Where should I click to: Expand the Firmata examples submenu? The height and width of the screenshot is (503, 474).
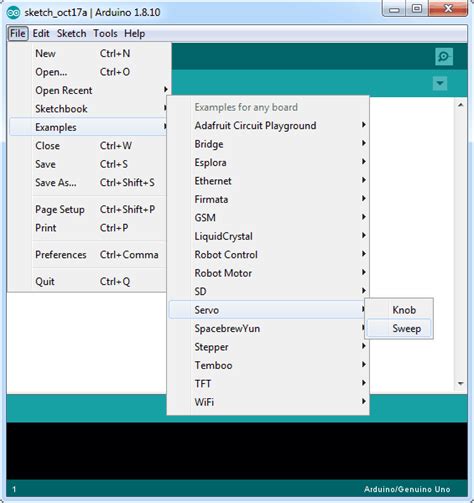point(268,199)
